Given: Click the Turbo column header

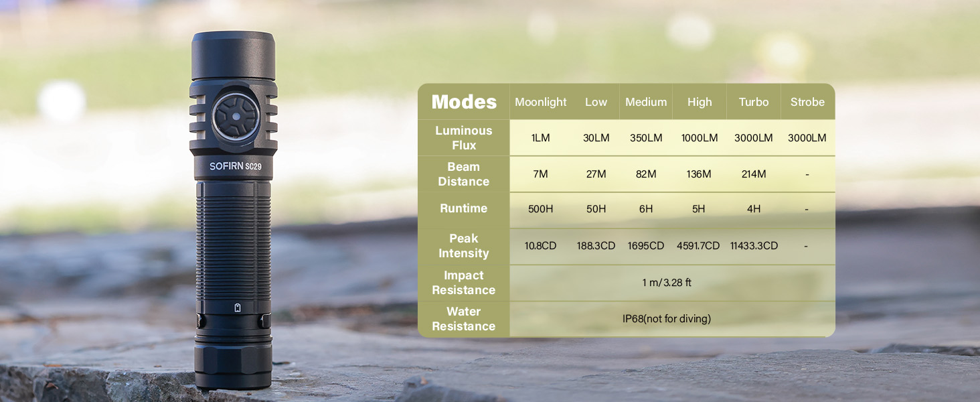Looking at the screenshot, I should [x=753, y=102].
